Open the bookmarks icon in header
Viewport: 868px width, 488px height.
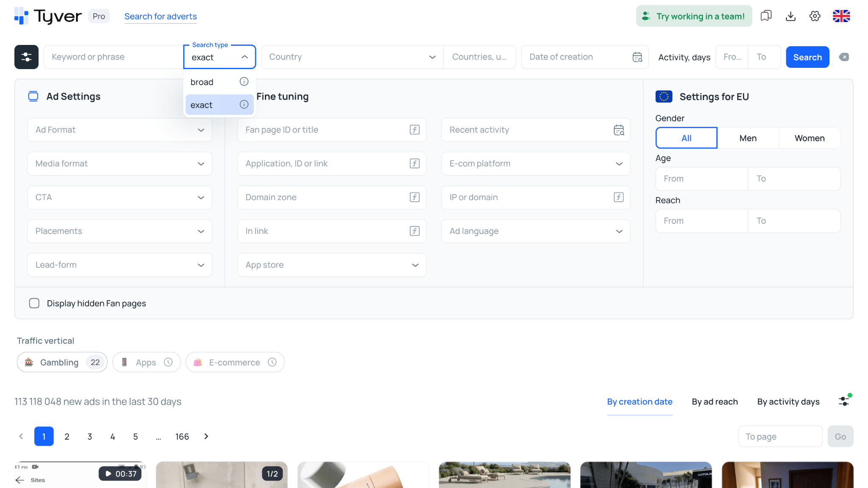(x=766, y=16)
